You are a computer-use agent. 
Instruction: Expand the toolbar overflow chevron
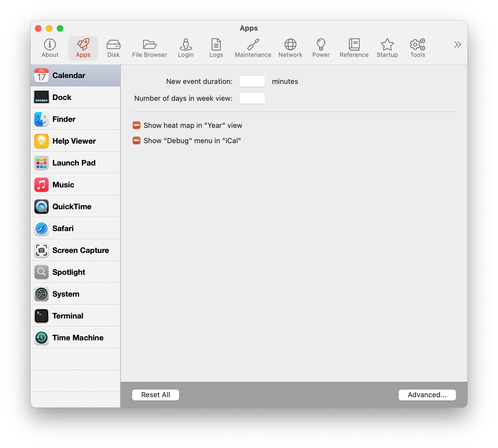pos(458,45)
